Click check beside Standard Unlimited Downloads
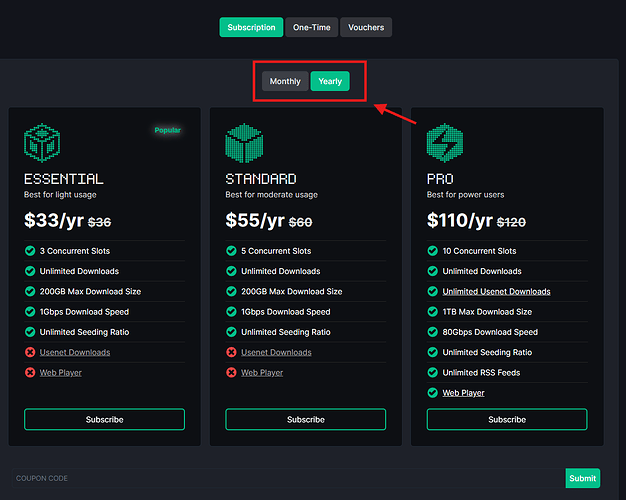The height and width of the screenshot is (500, 626). pos(231,271)
